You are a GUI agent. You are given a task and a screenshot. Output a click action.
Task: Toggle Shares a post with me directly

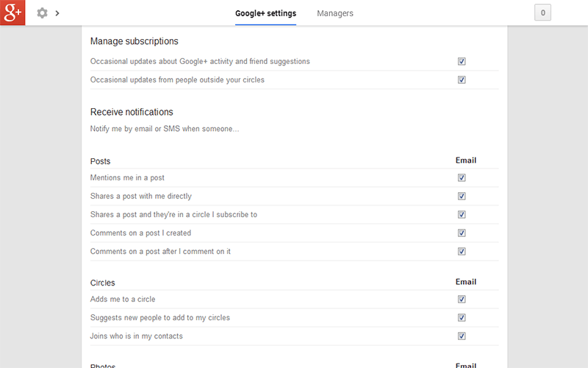[x=462, y=196]
